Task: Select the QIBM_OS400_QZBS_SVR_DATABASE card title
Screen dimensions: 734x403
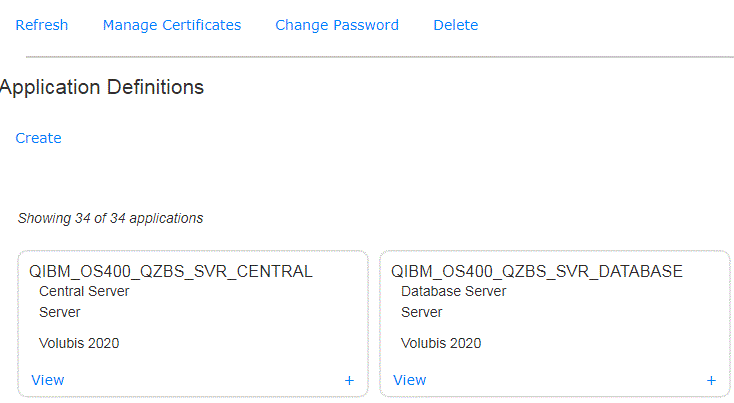Action: point(537,271)
